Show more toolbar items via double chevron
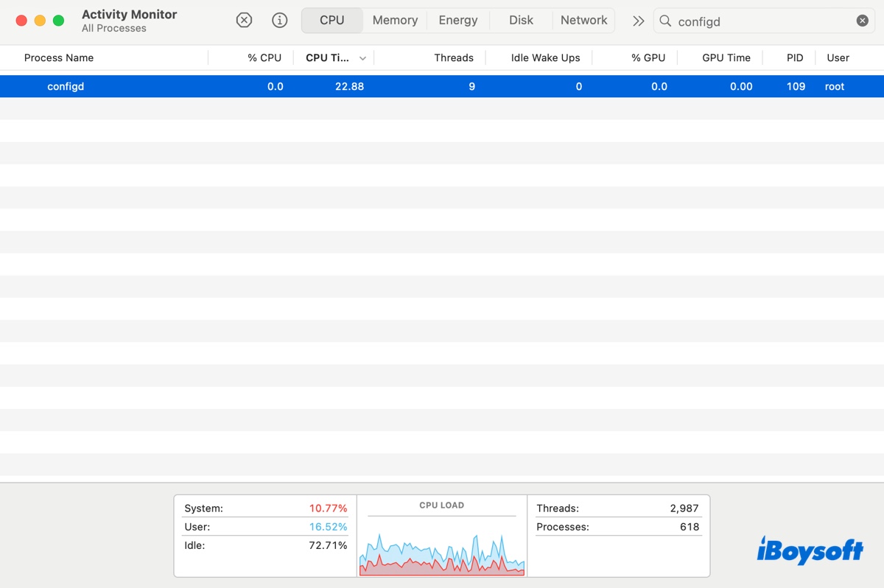The image size is (884, 588). [x=638, y=21]
